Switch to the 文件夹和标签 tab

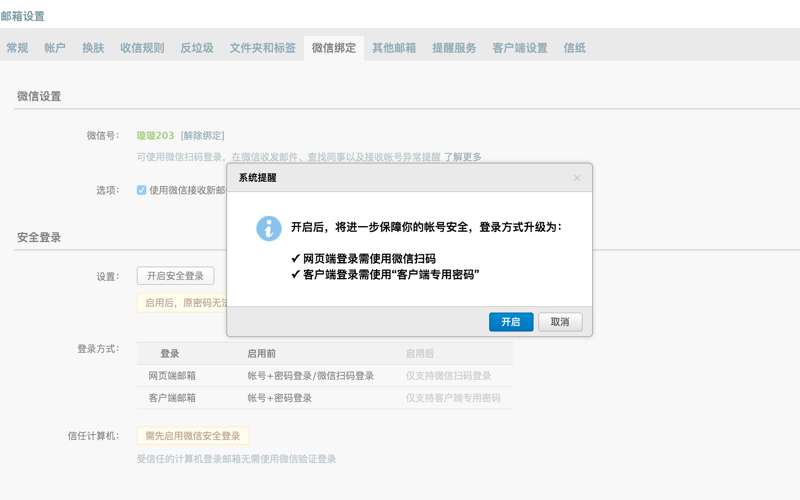(262, 48)
